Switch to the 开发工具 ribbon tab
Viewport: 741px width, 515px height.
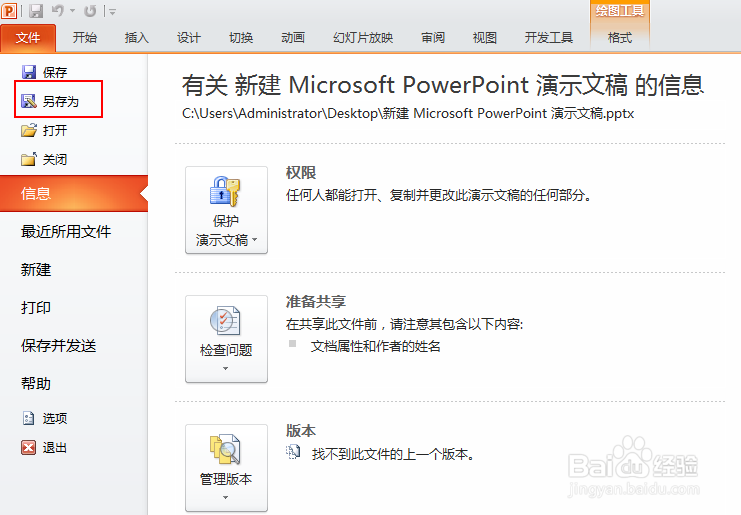pyautogui.click(x=549, y=38)
